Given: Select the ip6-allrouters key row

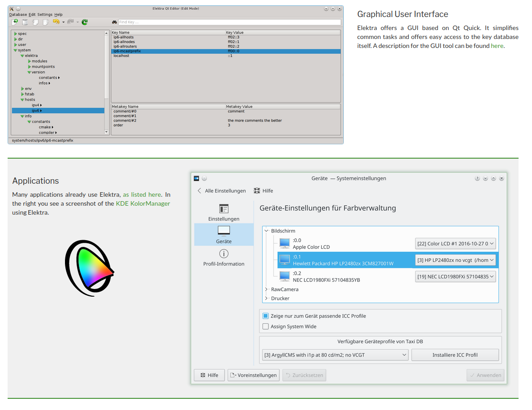Looking at the screenshot, I should [226, 47].
